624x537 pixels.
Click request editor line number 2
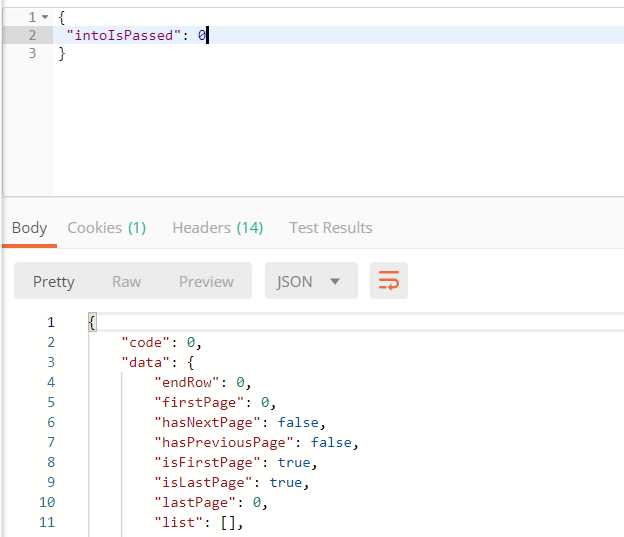tap(32, 35)
